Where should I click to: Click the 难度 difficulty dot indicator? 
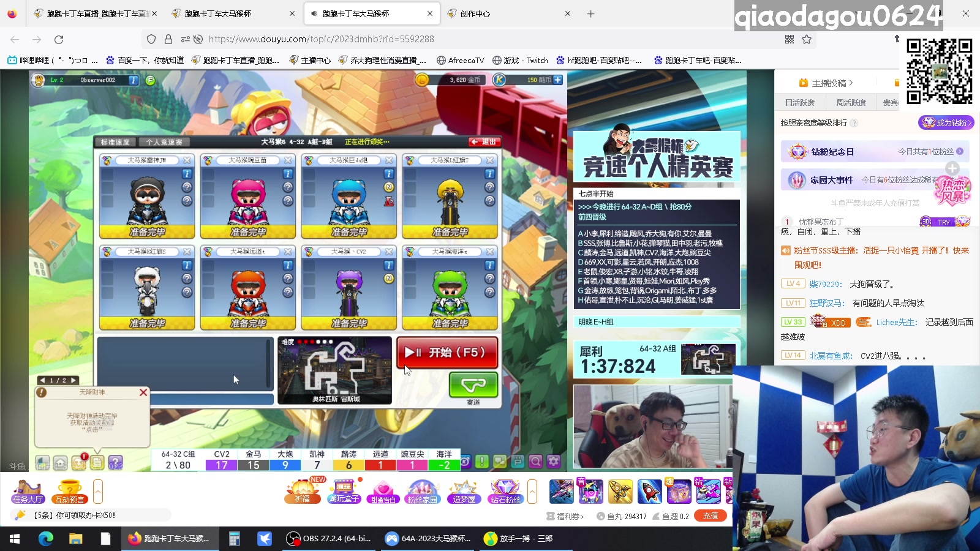click(x=314, y=342)
